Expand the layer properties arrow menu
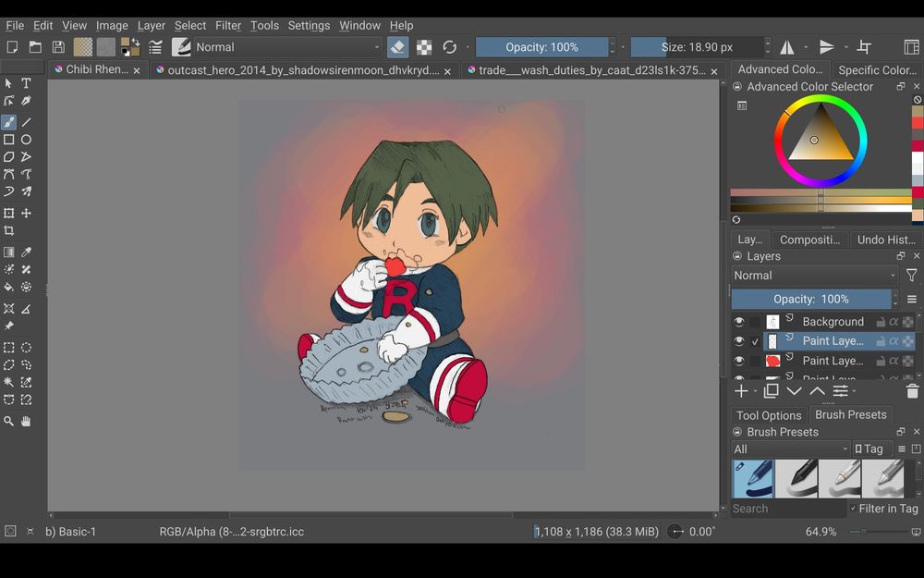Viewport: 924px width, 578px height. coord(855,391)
